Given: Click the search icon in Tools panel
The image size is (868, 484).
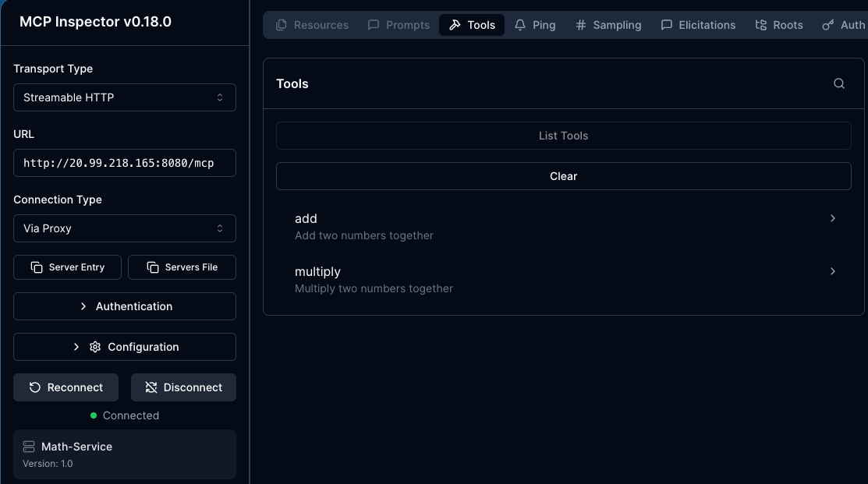Looking at the screenshot, I should click(838, 83).
